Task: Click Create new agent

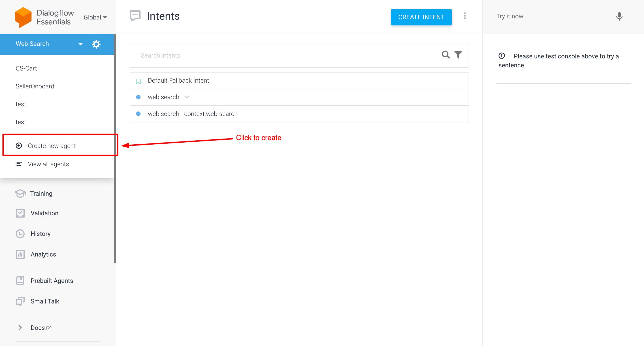Action: click(x=51, y=146)
